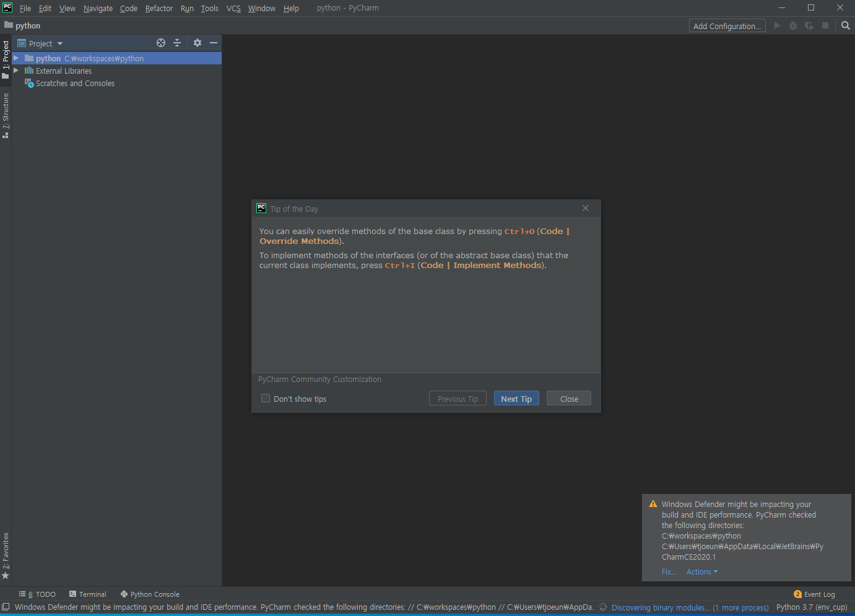Viewport: 855px width, 616px height.
Task: Click the Previous Tip button
Action: click(x=458, y=399)
